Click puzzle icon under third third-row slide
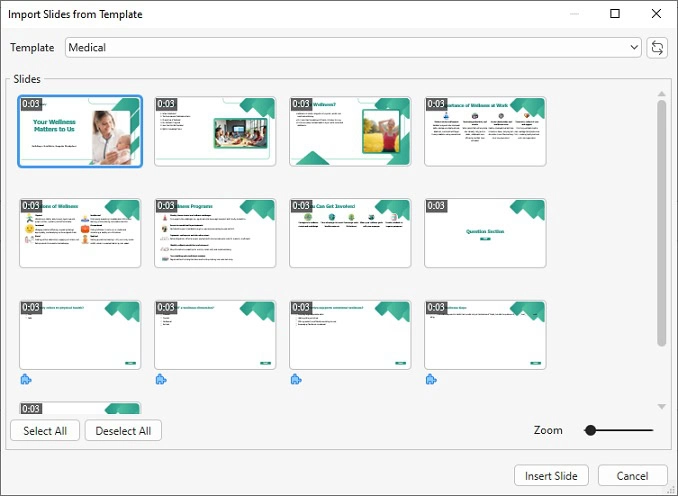Screen dimensions: 678x496 click(x=296, y=379)
